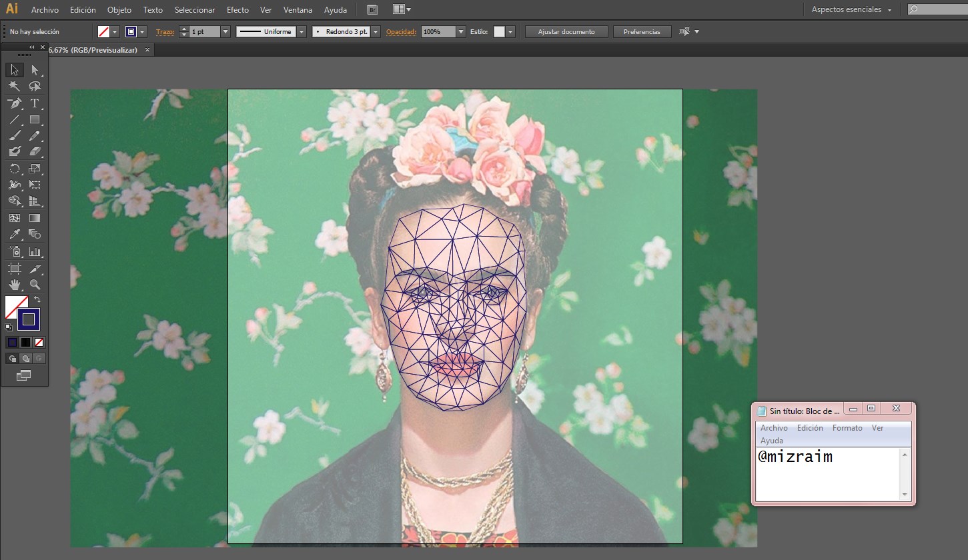Select the Magic Wand tool
This screenshot has width=968, height=560.
click(x=15, y=86)
